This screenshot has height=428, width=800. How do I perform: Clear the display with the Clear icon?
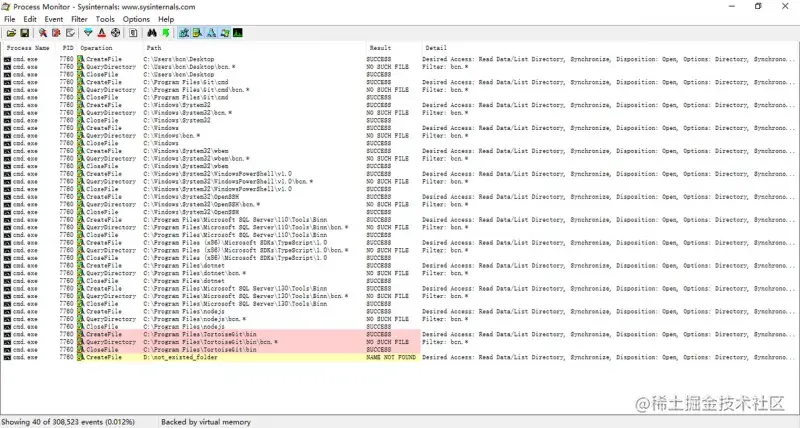coord(70,33)
